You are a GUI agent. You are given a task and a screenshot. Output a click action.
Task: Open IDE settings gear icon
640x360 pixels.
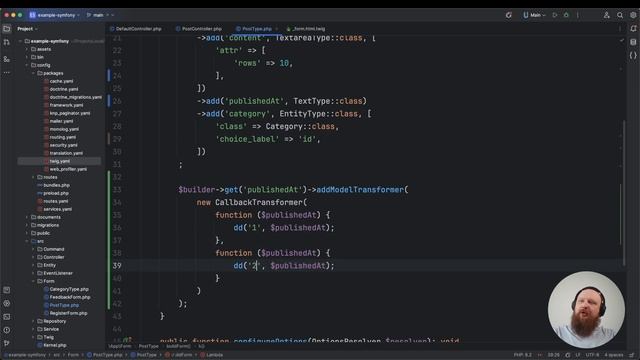click(633, 15)
